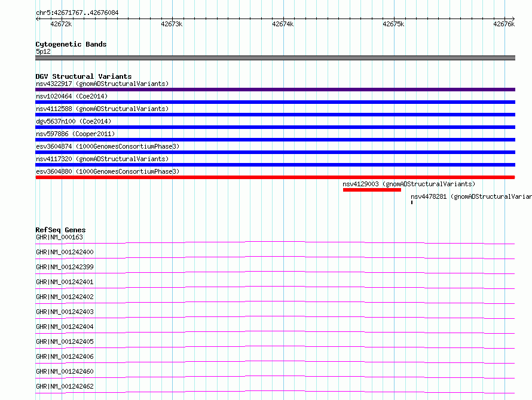
Task: Select the red esv3604880 variant bar
Action: (x=275, y=177)
